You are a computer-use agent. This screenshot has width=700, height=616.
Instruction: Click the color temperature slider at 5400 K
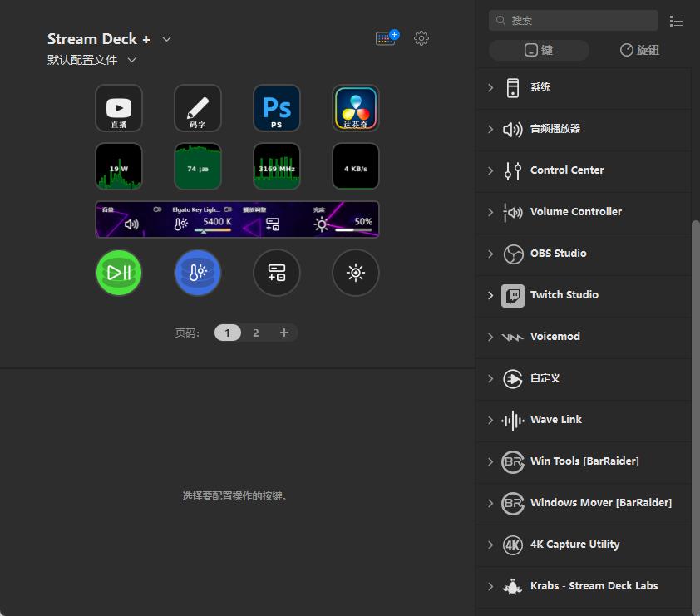(213, 230)
